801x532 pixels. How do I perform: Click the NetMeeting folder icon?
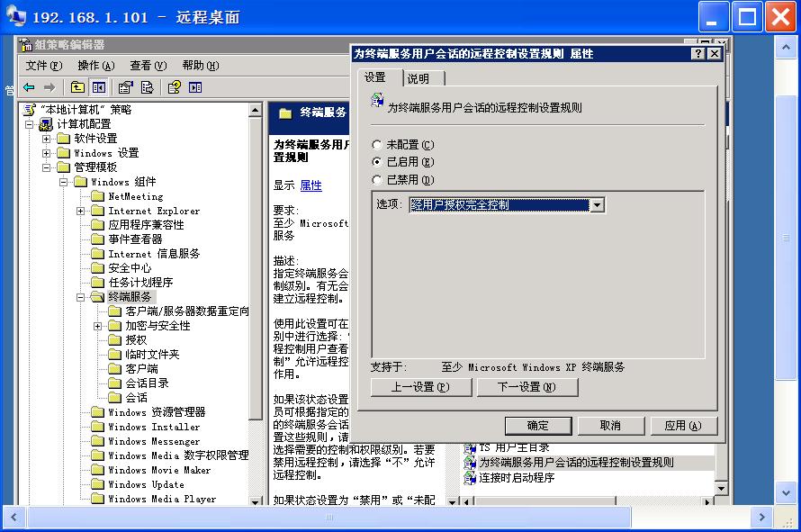tap(97, 196)
